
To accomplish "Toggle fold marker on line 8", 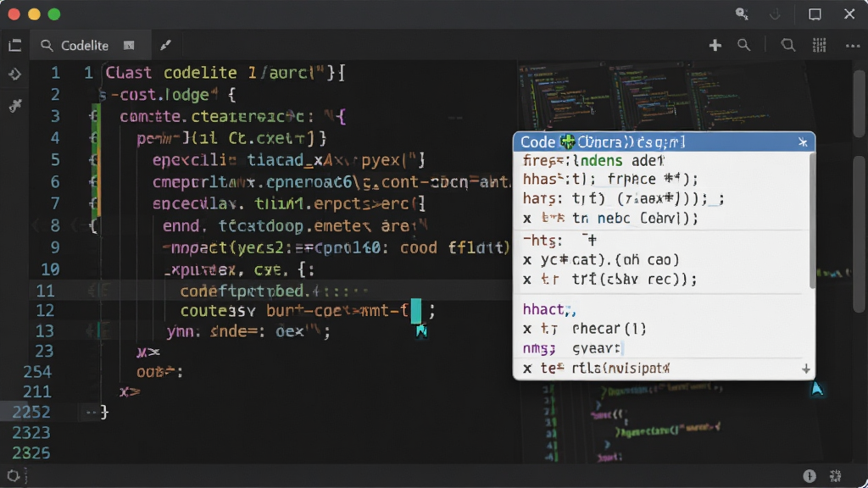I will pyautogui.click(x=93, y=225).
